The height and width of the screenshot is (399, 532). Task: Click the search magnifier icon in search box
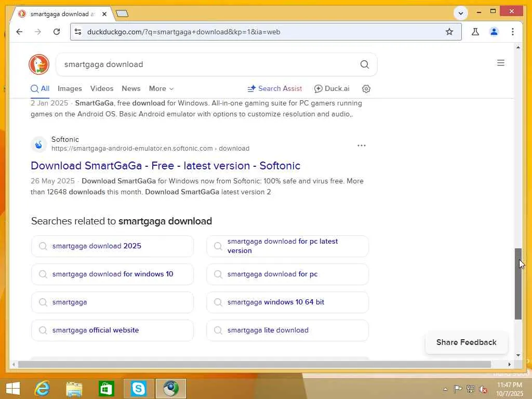point(364,64)
